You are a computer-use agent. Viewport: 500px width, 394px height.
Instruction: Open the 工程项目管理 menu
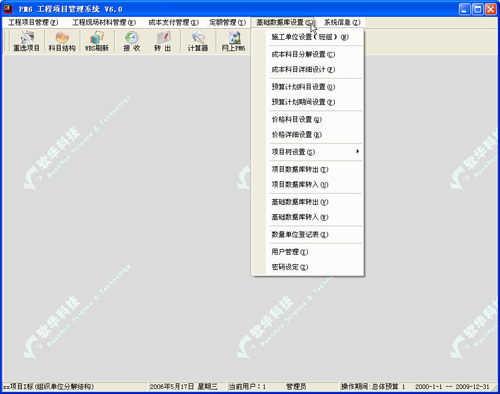pyautogui.click(x=33, y=22)
